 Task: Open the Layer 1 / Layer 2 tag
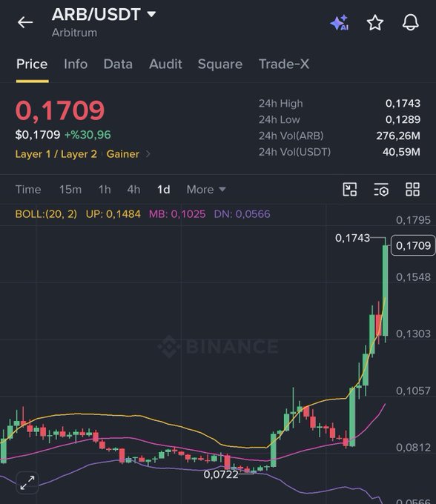point(56,154)
